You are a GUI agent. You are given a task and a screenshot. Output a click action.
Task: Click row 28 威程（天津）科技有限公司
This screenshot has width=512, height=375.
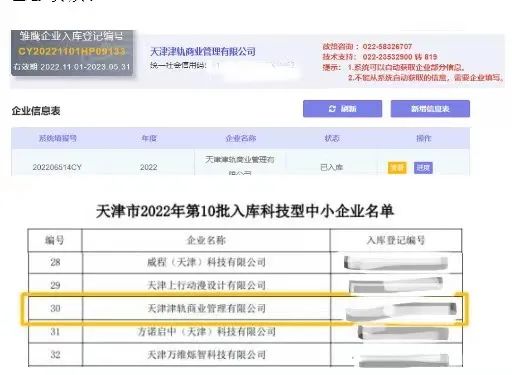[245, 262]
